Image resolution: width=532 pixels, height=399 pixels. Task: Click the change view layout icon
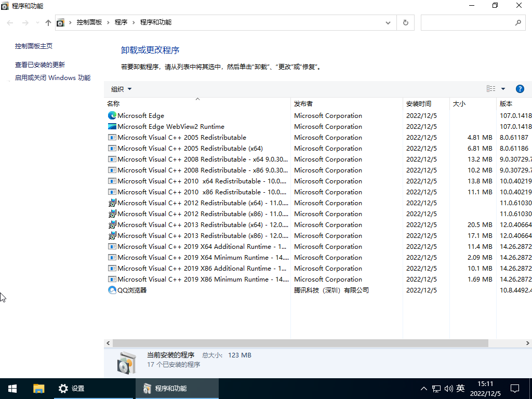(x=490, y=89)
